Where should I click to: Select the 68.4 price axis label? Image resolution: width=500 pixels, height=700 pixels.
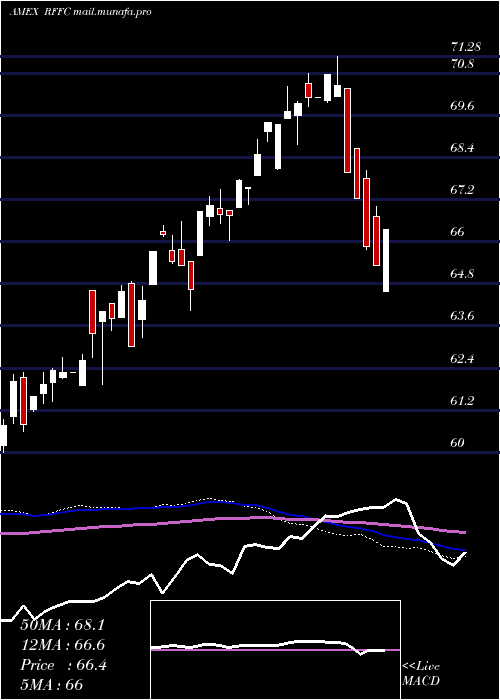[x=462, y=148]
